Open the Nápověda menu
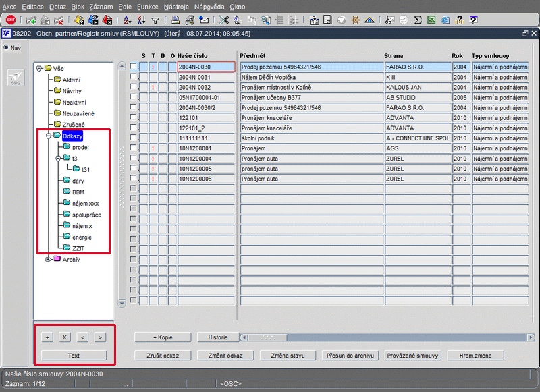Viewport: 540px width, 392px height. [x=209, y=7]
